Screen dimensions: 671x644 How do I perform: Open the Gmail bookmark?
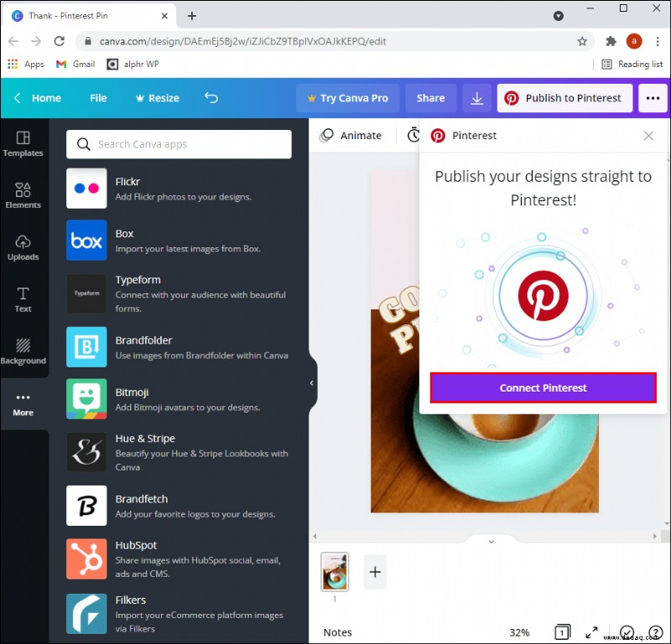pos(75,65)
